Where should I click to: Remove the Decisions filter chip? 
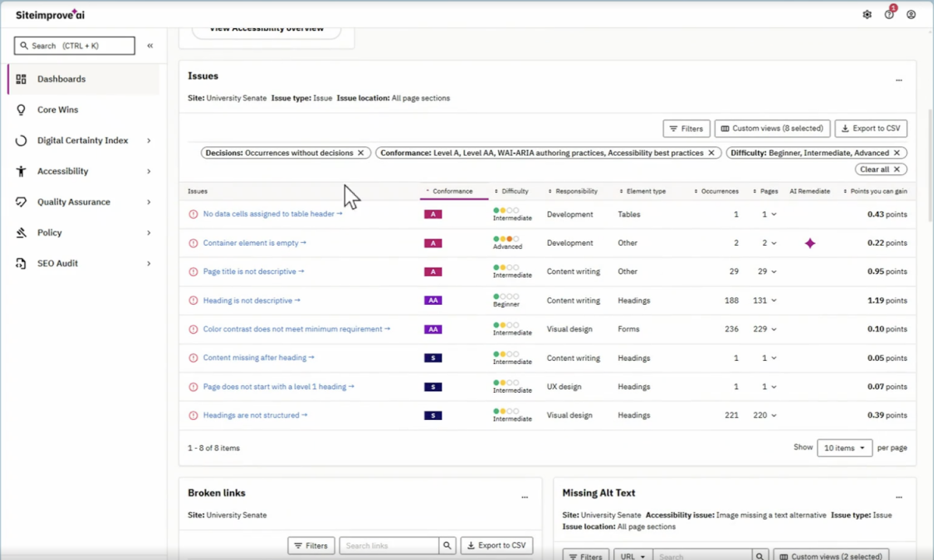(361, 153)
